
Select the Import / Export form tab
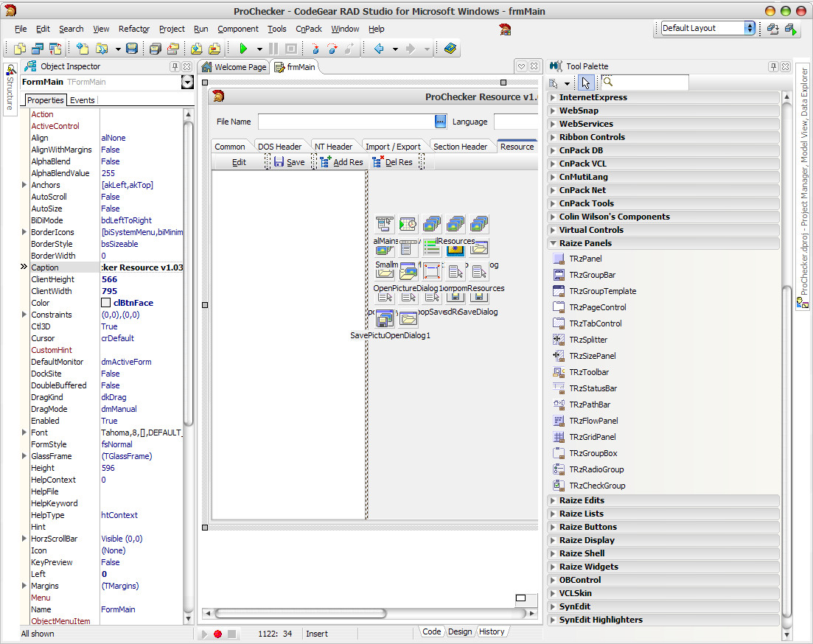393,147
